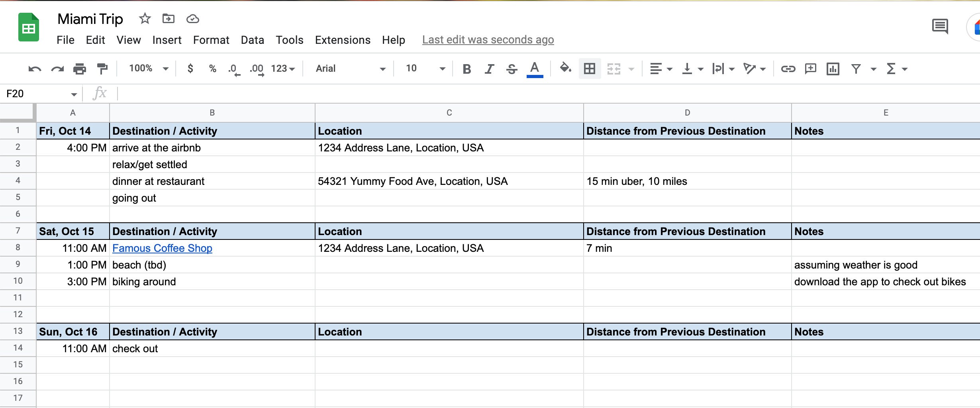Toggle strikethrough formatting
Image resolution: width=980 pixels, height=408 pixels.
coord(511,69)
